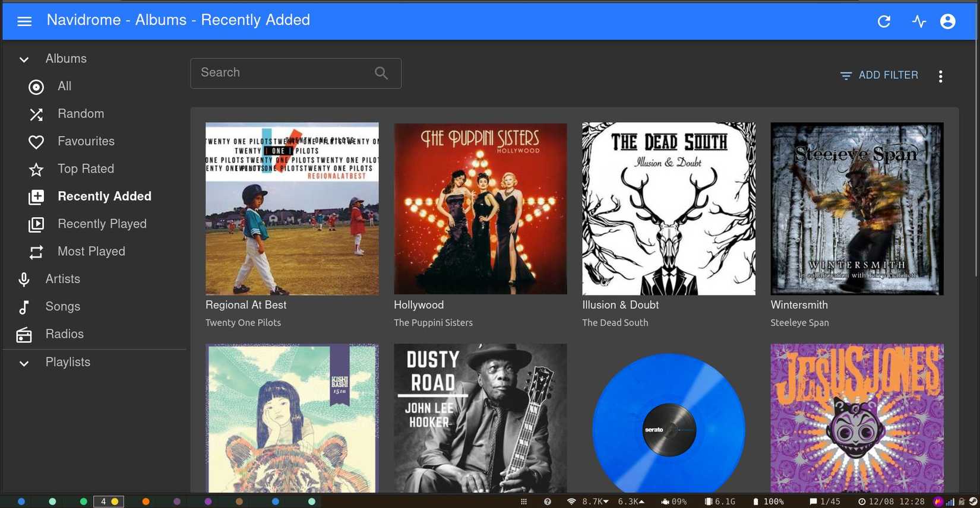980x508 pixels.
Task: Open the Regional At Best album cover
Action: (x=292, y=209)
